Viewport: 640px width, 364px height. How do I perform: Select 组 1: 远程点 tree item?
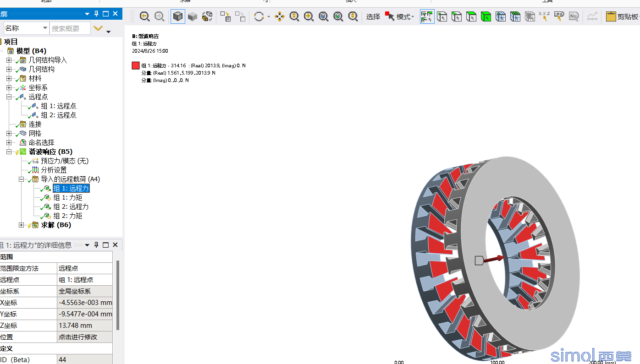pos(59,106)
